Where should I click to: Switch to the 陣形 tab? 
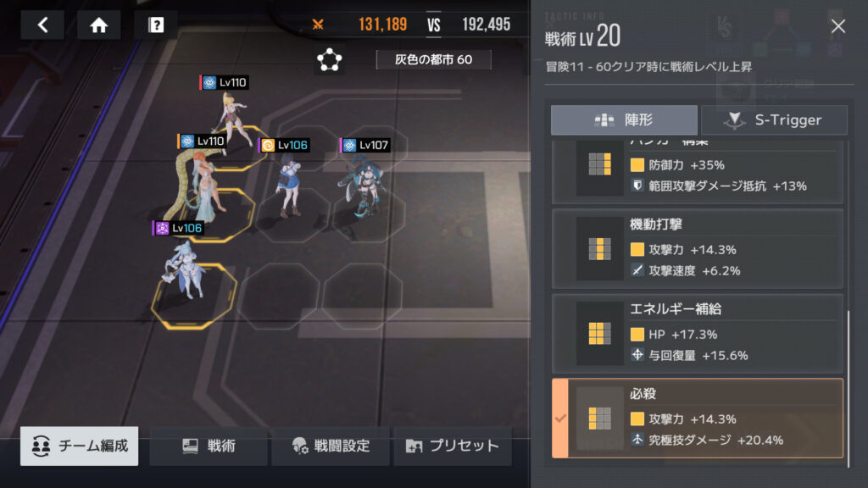coord(624,120)
